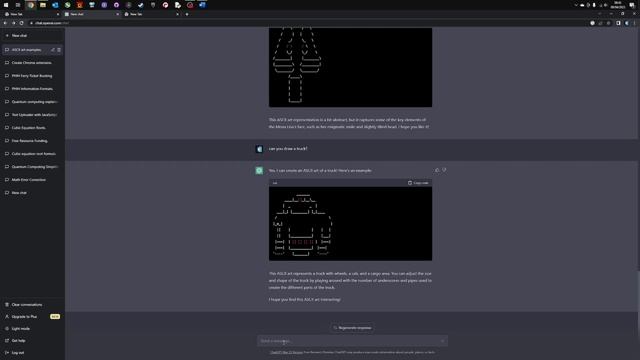The width and height of the screenshot is (640, 360).
Task: Switch to the second browser tab New chat
Action: [x=92, y=14]
